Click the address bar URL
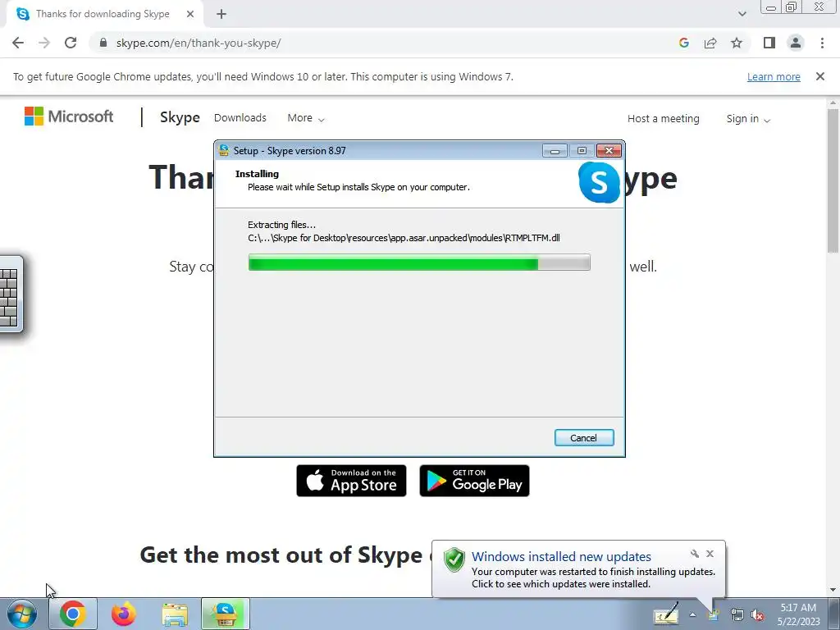This screenshot has height=630, width=840. tap(199, 43)
